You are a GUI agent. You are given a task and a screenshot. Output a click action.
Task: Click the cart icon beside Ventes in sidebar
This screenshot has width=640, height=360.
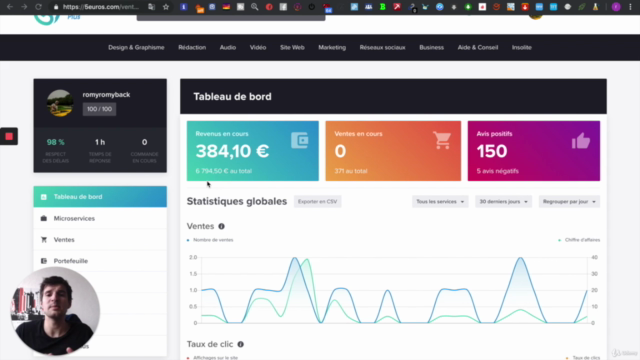click(x=44, y=240)
